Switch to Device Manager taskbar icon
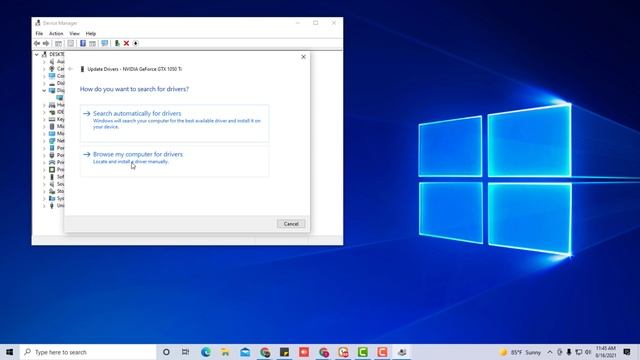The width and height of the screenshot is (640, 360). click(402, 352)
